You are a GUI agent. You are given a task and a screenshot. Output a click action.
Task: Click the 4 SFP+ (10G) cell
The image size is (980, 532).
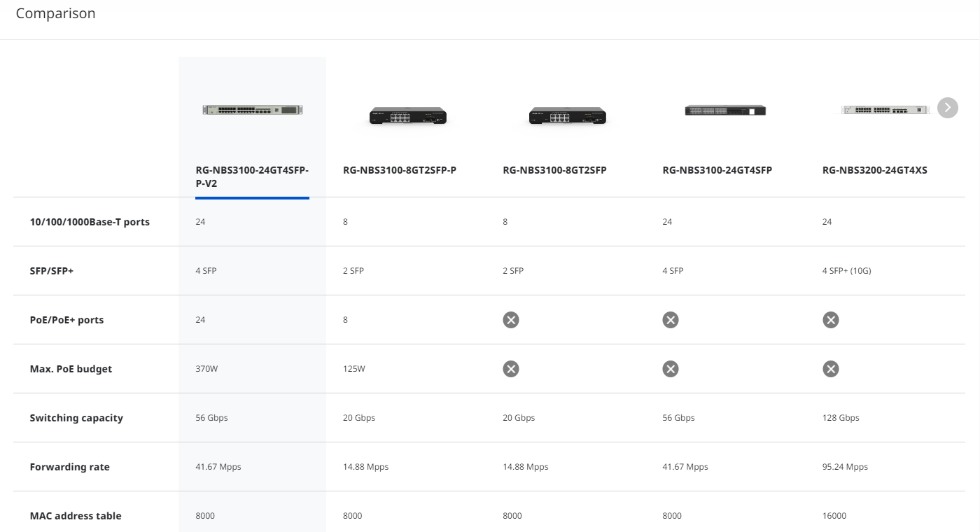pos(847,271)
